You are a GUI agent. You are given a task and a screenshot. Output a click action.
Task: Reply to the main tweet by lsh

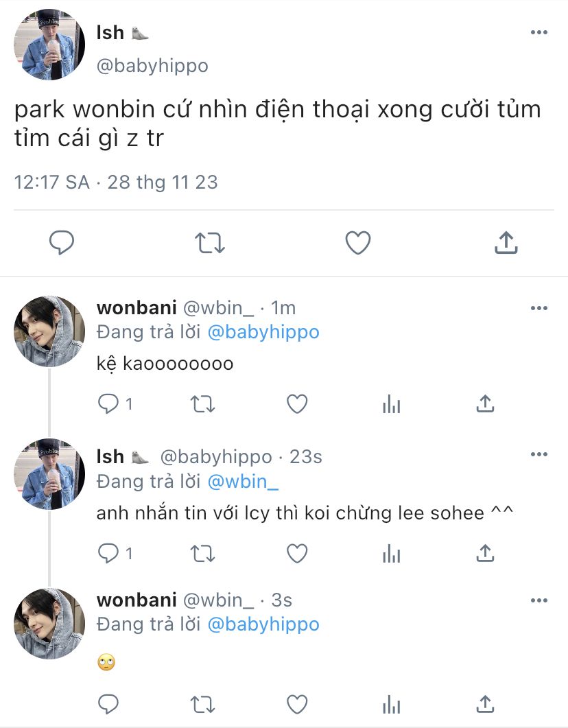[x=62, y=242]
